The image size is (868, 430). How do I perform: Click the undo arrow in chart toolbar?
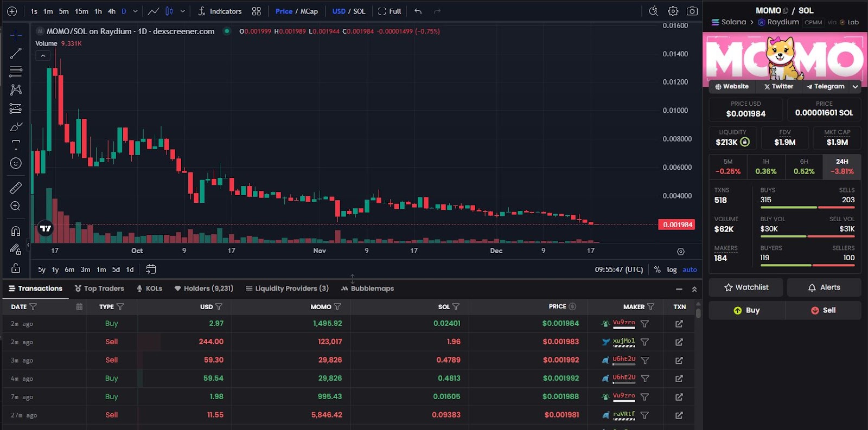(x=418, y=11)
